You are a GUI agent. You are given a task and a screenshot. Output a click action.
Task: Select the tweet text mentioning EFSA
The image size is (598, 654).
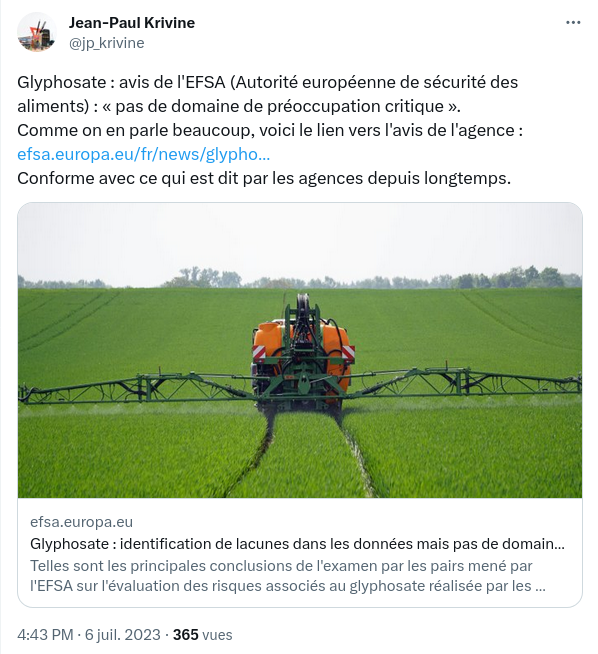click(270, 130)
